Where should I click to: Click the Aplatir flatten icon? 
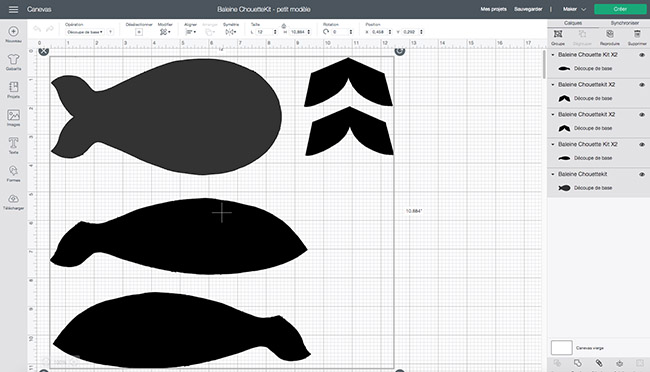click(x=619, y=363)
